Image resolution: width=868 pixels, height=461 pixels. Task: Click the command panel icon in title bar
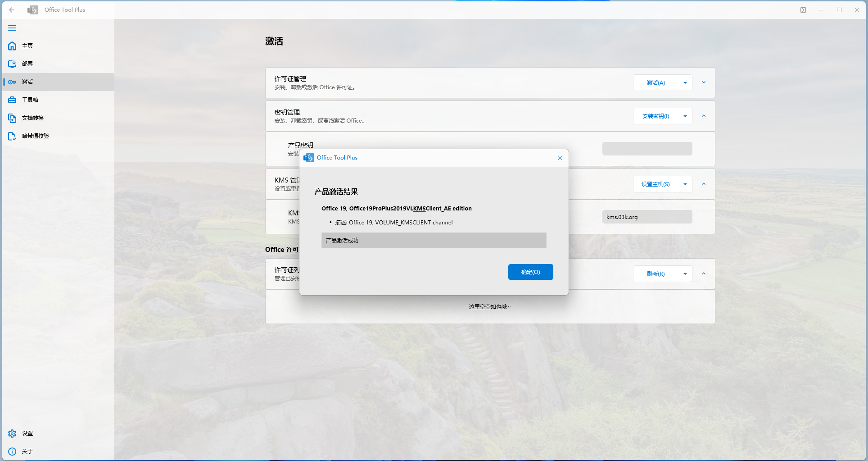803,10
